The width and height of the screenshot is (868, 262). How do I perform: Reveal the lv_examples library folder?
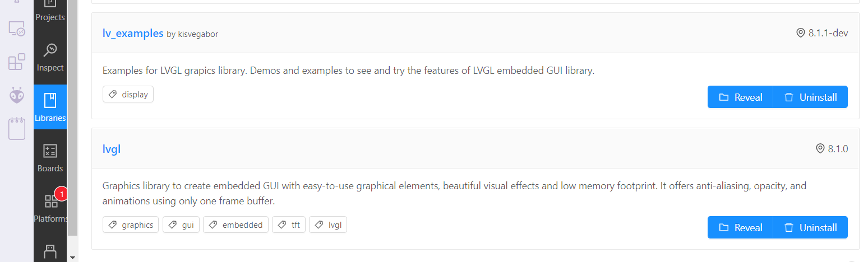740,97
